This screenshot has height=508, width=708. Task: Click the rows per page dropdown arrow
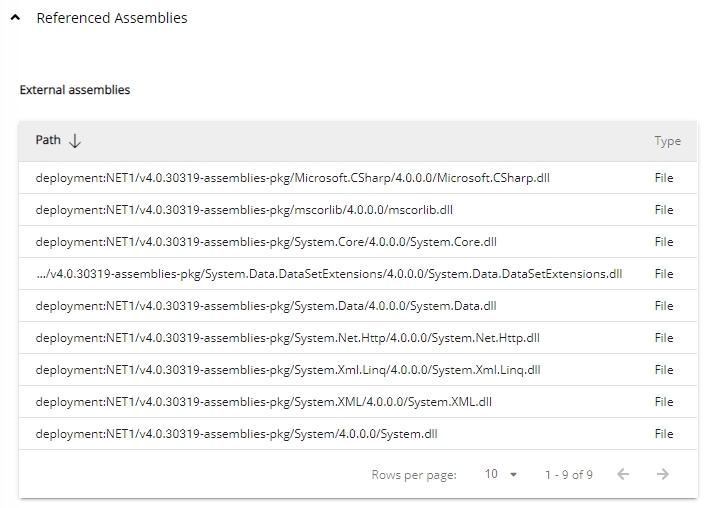coord(514,475)
